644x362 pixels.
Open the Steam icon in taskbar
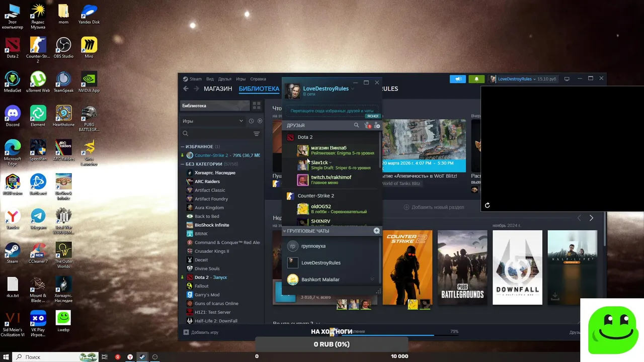tap(142, 357)
